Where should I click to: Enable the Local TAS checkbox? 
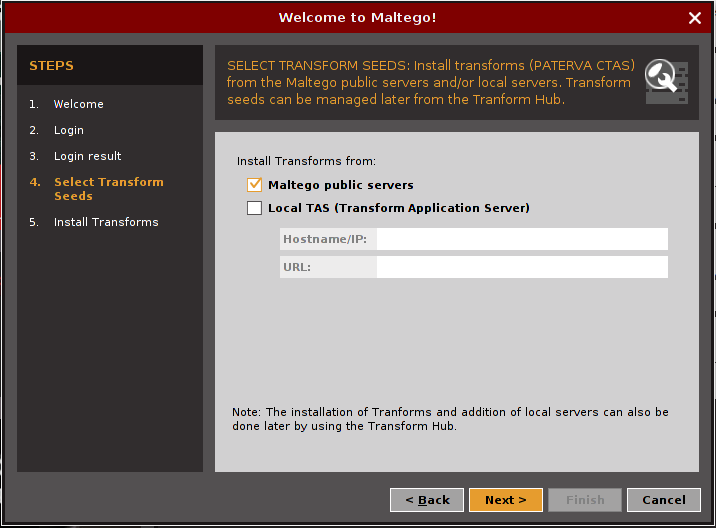(254, 209)
